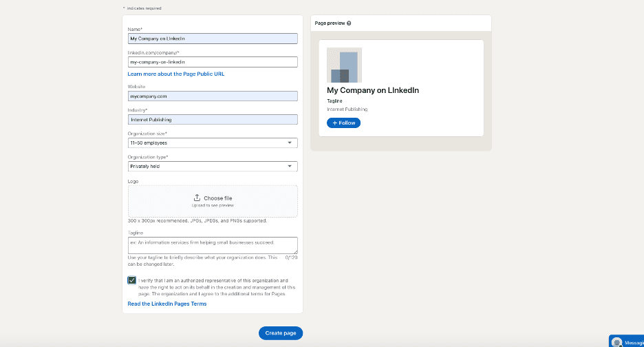This screenshot has width=644, height=347.
Task: Click the Industry input field
Action: (213, 120)
